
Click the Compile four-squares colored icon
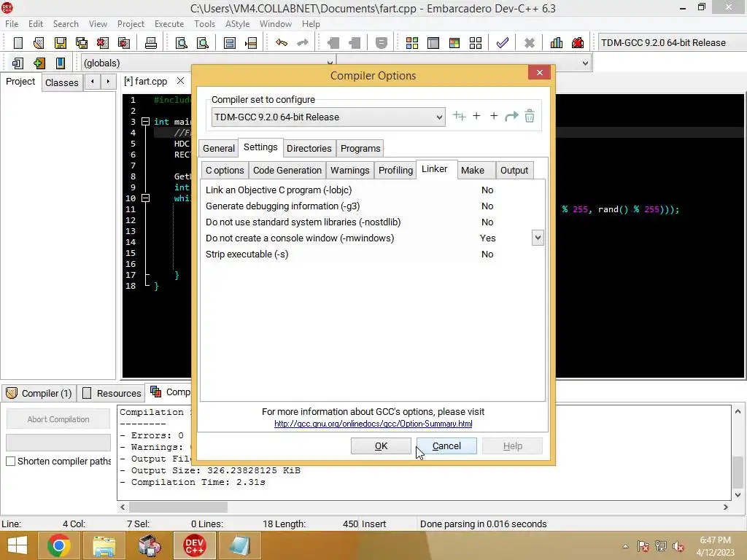pos(412,43)
